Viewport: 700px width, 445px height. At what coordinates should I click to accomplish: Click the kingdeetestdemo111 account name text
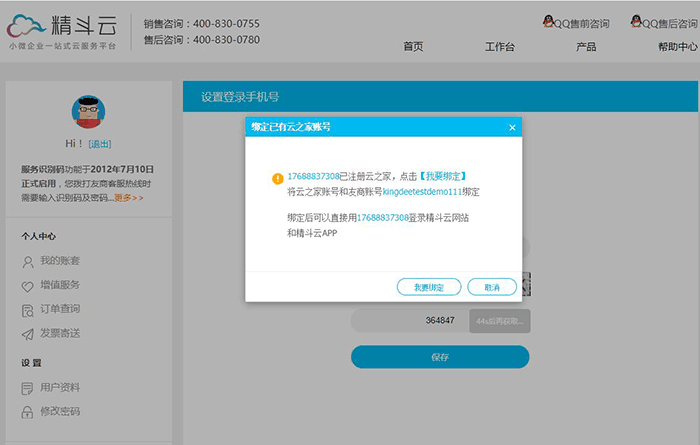422,192
